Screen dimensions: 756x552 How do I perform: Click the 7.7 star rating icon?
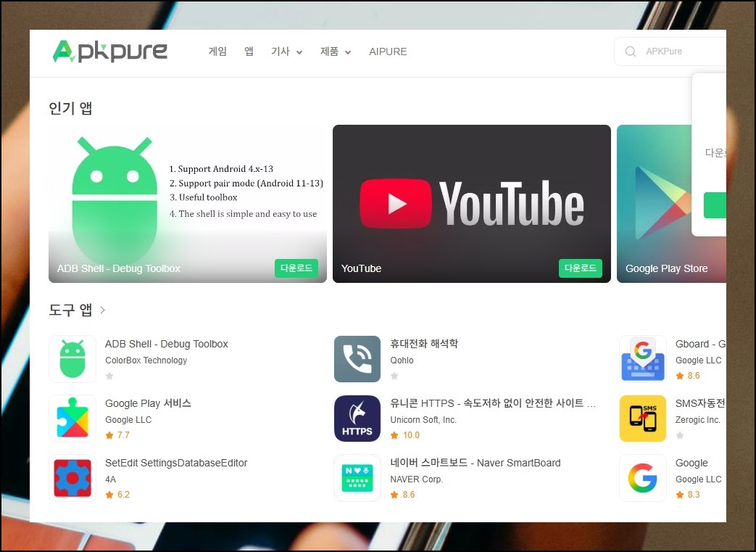click(109, 435)
